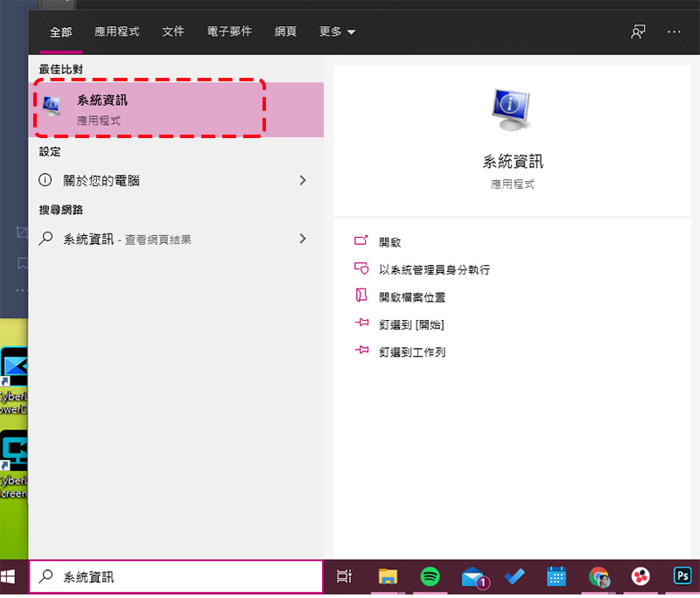Select 釘選到工作列 option
700x598 pixels.
click(411, 352)
